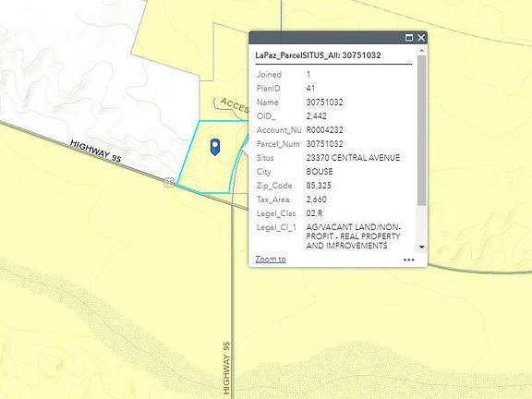This screenshot has width=532, height=399.
Task: Click the Account_Nu value R0004232
Action: coord(324,130)
